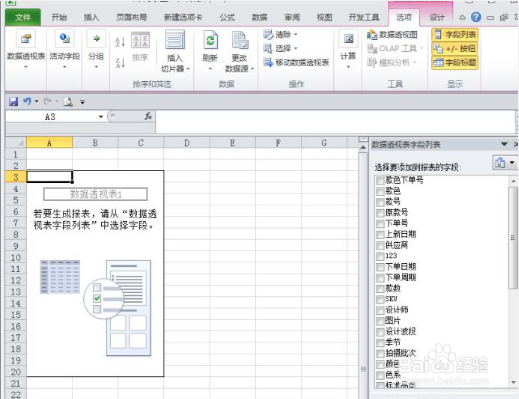
Task: Save with the floppy disk icon
Action: (14, 101)
